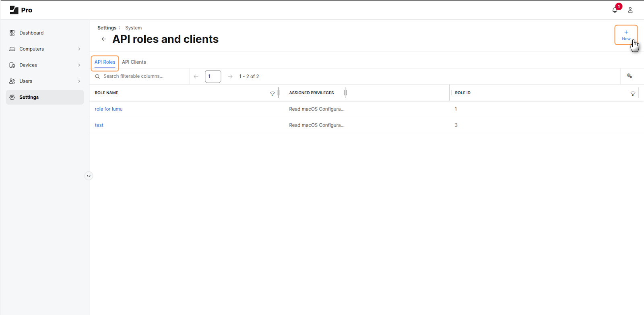The image size is (644, 315).
Task: Select the API Roles tab
Action: click(105, 62)
